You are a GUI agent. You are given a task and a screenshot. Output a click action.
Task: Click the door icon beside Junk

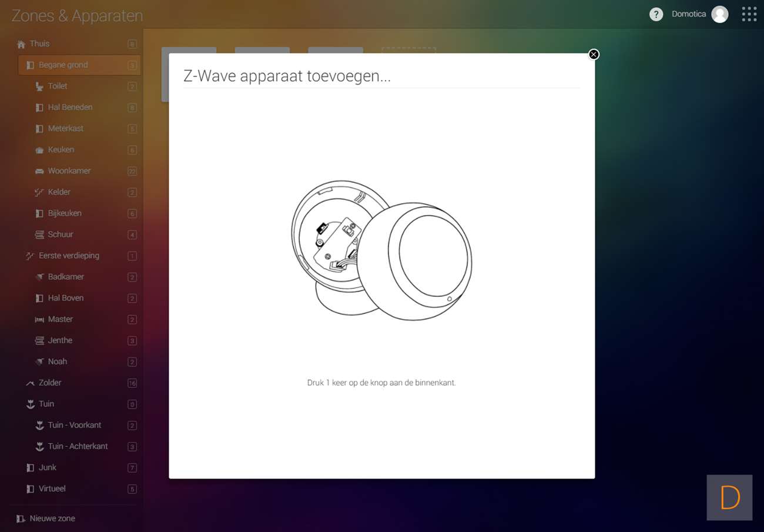tap(30, 468)
